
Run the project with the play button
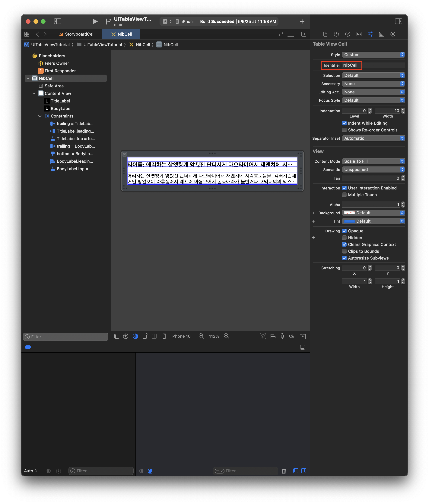click(95, 21)
